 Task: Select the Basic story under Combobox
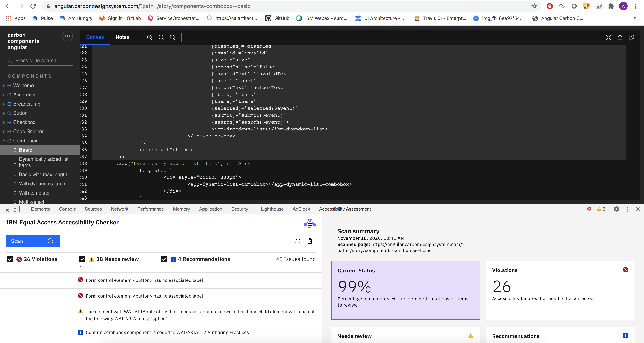[25, 150]
